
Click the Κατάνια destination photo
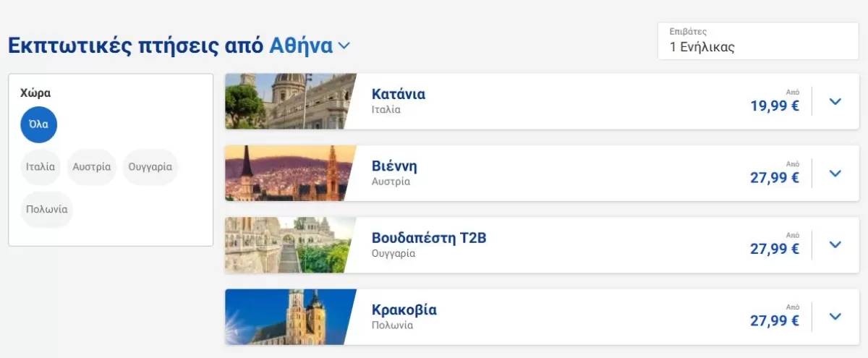pos(289,101)
